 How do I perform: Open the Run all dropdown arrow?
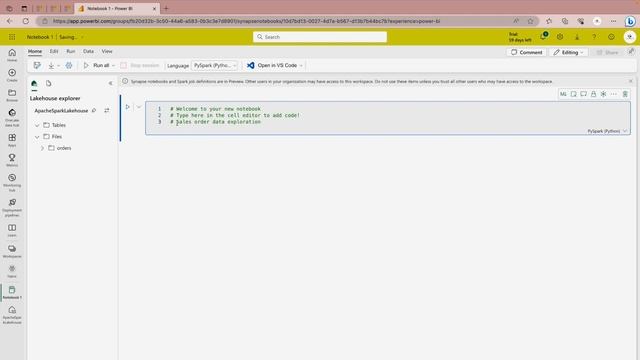click(113, 65)
